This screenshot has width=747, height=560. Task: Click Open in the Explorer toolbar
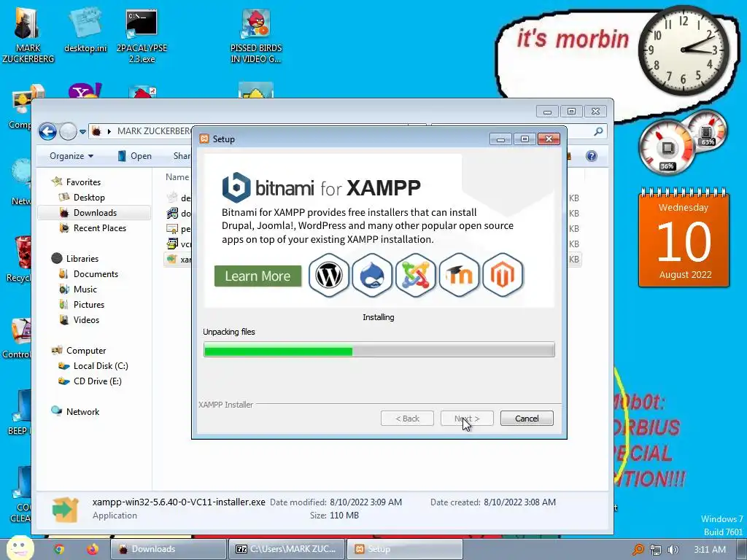135,156
